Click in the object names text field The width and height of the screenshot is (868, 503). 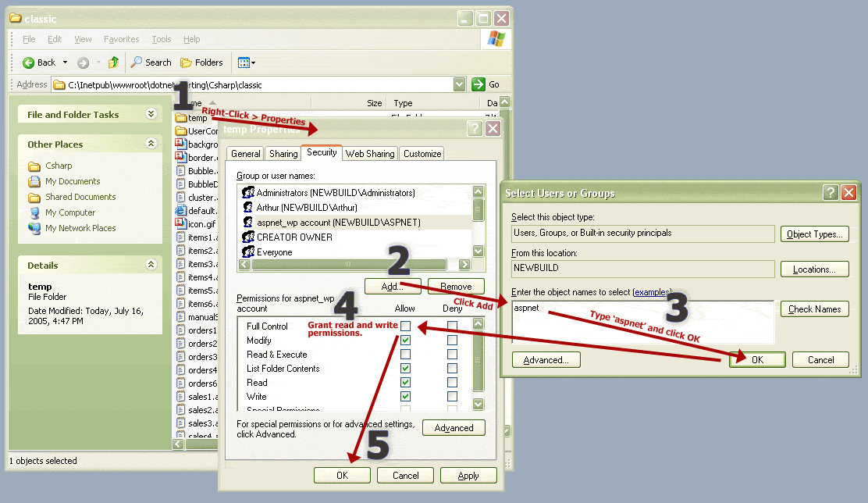coord(642,322)
